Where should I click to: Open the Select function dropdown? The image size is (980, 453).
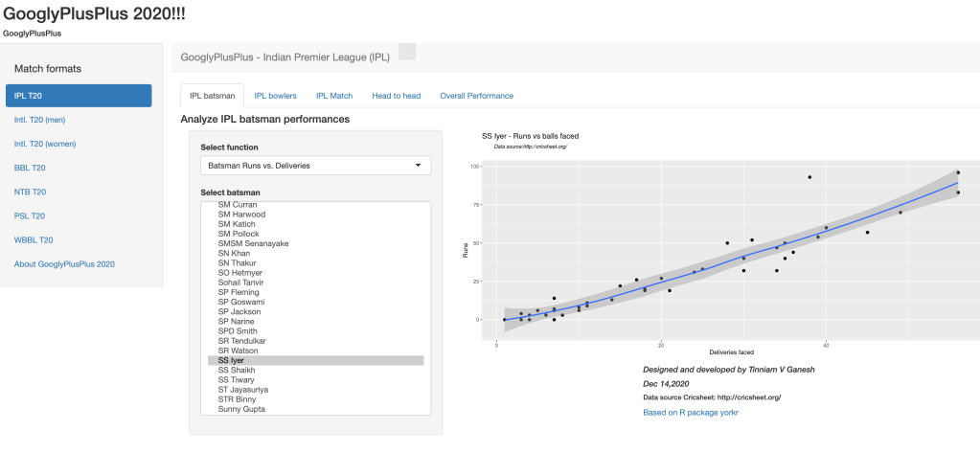pyautogui.click(x=315, y=166)
